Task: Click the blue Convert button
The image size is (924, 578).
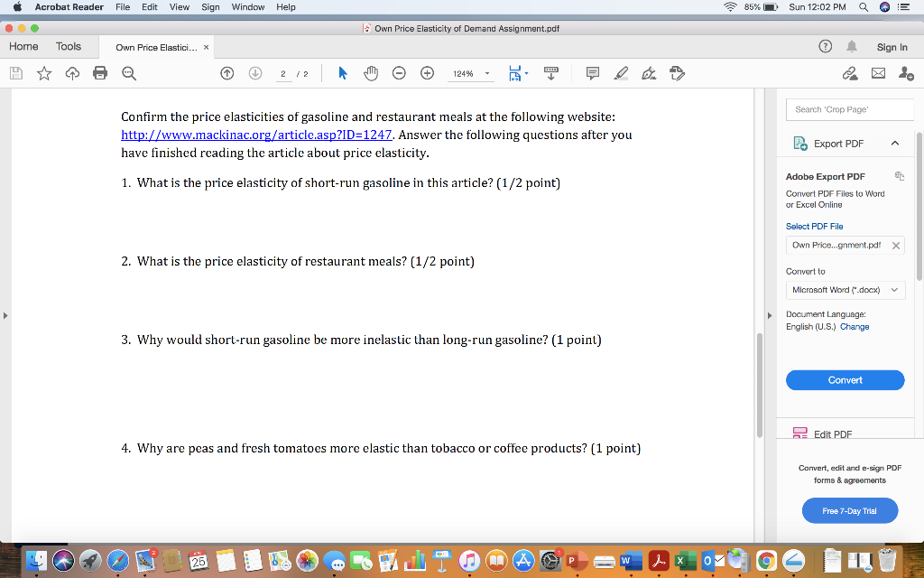Action: point(845,379)
